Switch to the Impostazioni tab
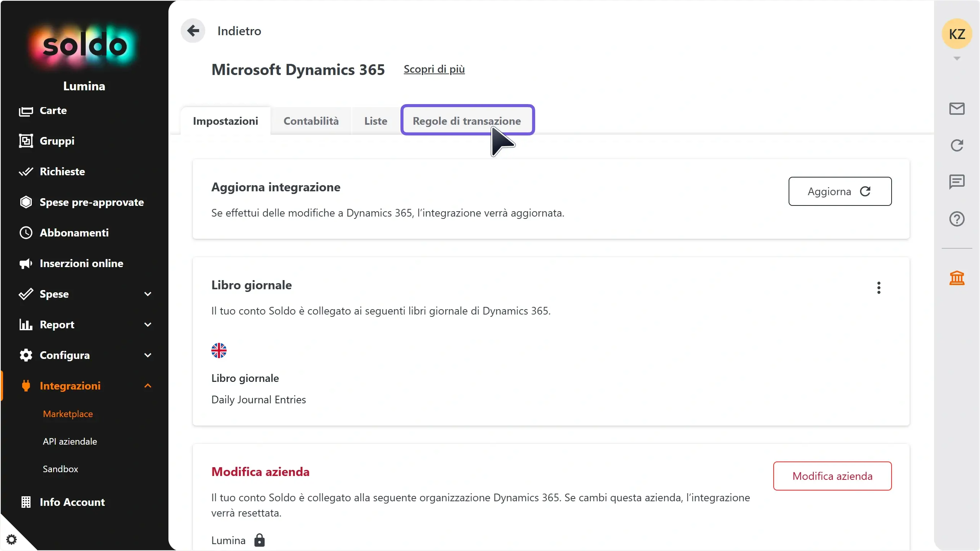 [225, 121]
